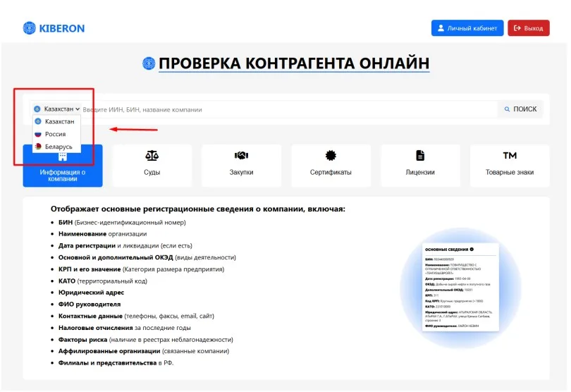Collapse the Казахстан country dropdown

[x=57, y=109]
